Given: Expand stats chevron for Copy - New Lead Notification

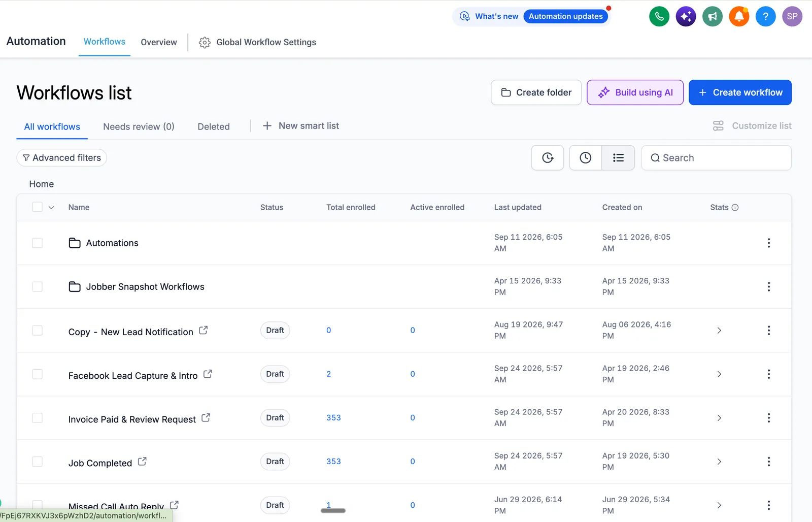Looking at the screenshot, I should coord(719,330).
